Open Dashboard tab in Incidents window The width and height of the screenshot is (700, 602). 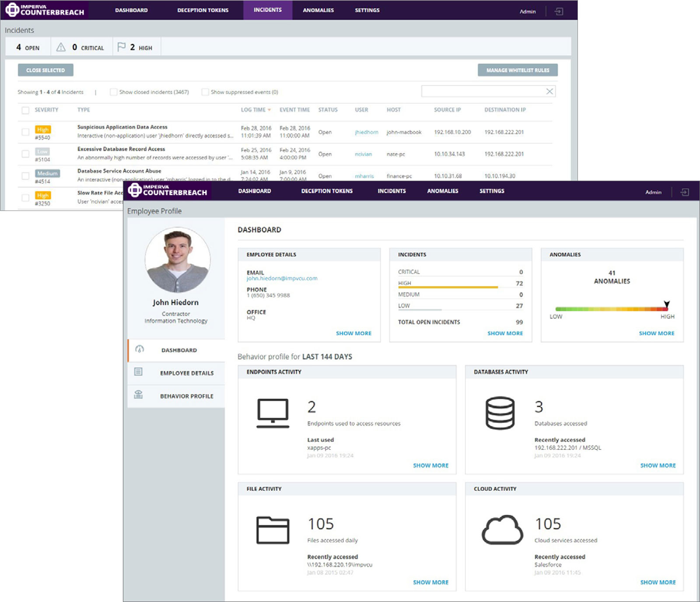pos(131,10)
